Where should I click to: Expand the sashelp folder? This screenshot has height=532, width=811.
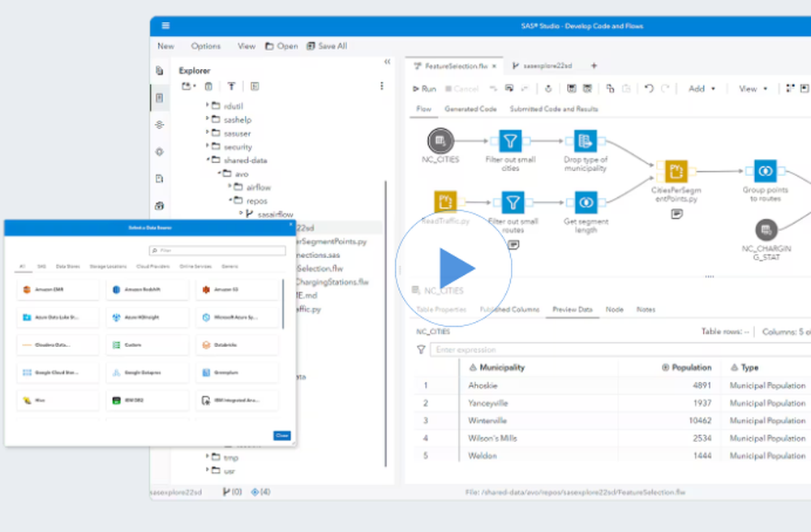(208, 118)
